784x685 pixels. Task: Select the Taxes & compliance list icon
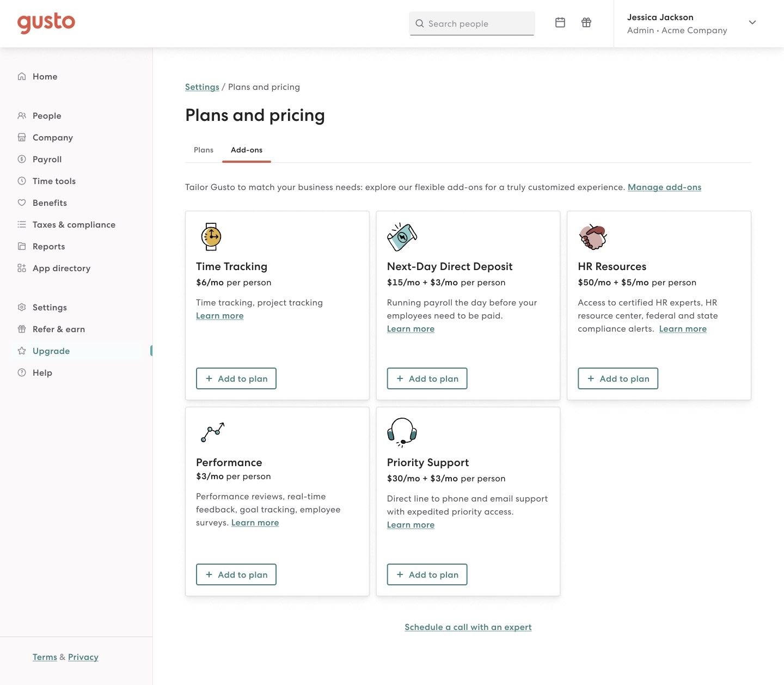(21, 224)
